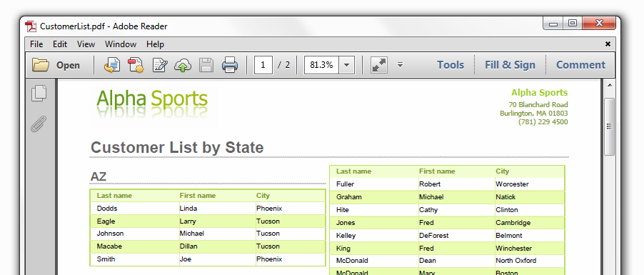Click the full screen expand icon
This screenshot has width=644, height=275.
pyautogui.click(x=378, y=65)
